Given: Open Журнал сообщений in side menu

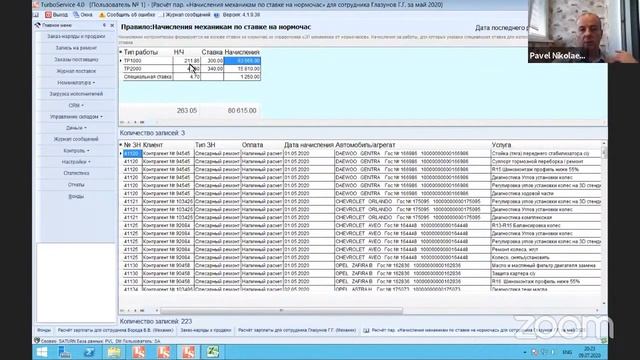Looking at the screenshot, I should pyautogui.click(x=76, y=139).
